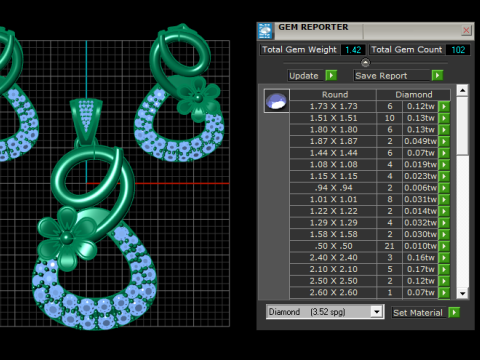Click the 0.049tw weight cell
Image resolution: width=480 pixels, height=360 pixels.
pyautogui.click(x=420, y=141)
